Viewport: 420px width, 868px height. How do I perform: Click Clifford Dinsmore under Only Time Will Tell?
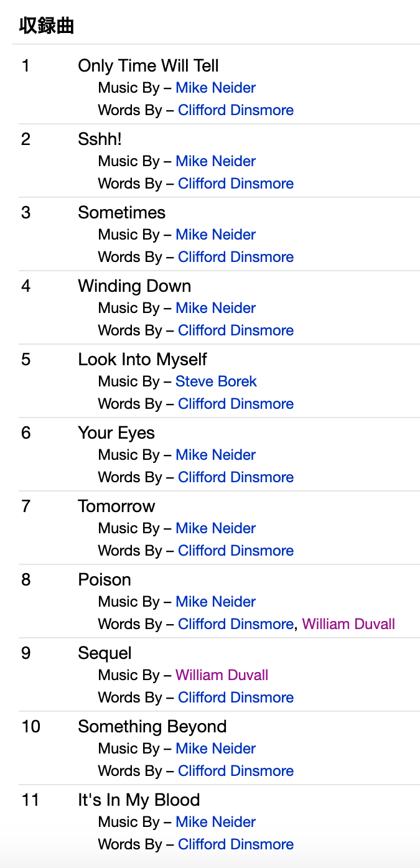tap(235, 110)
